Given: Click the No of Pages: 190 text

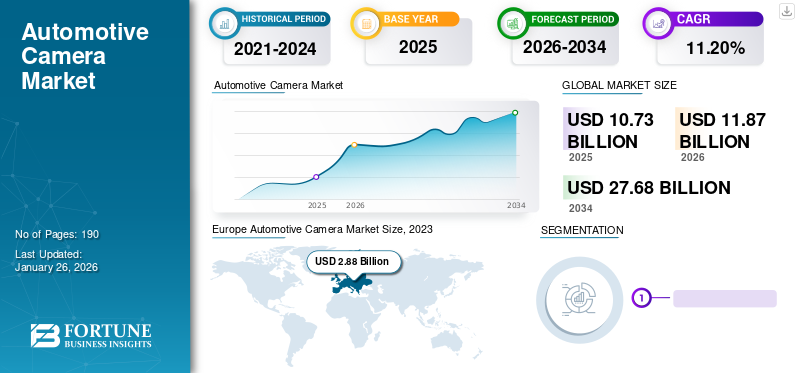Looking at the screenshot, I should tap(57, 234).
